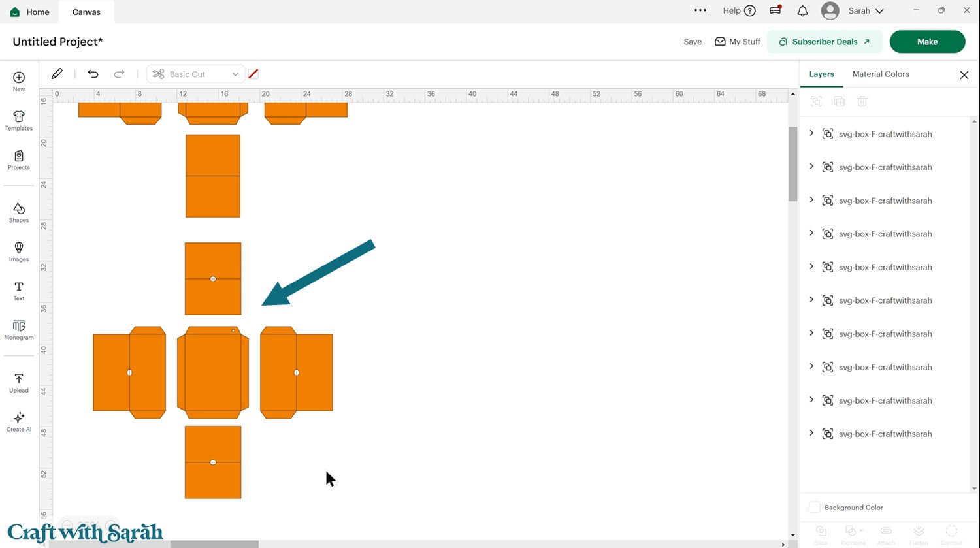Screen dimensions: 980x548
Task: Select the large center orange box piece with flaps
Action: tap(213, 372)
